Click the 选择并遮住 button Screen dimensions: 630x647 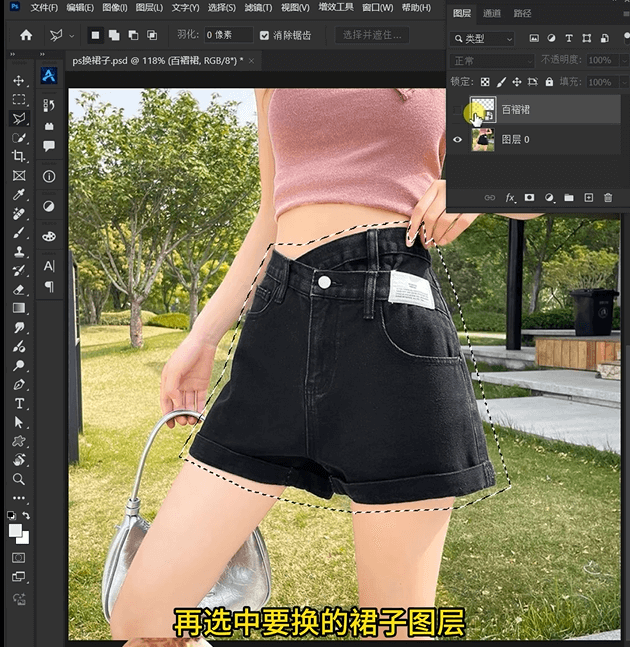pyautogui.click(x=372, y=35)
